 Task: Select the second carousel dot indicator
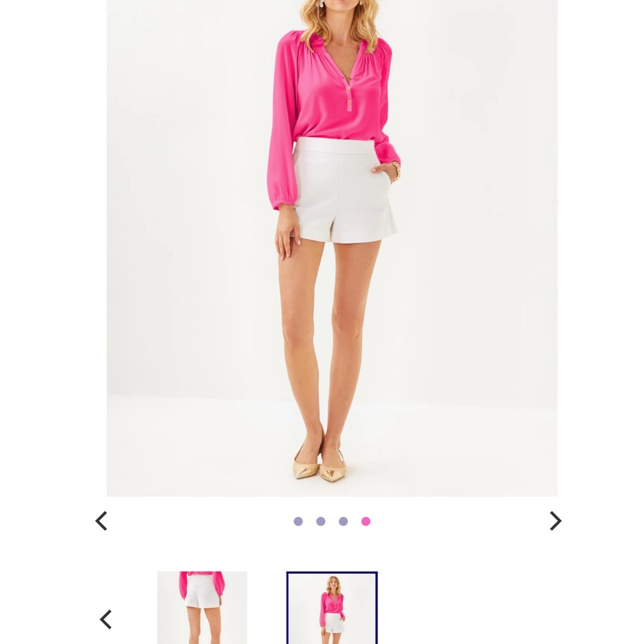321,521
